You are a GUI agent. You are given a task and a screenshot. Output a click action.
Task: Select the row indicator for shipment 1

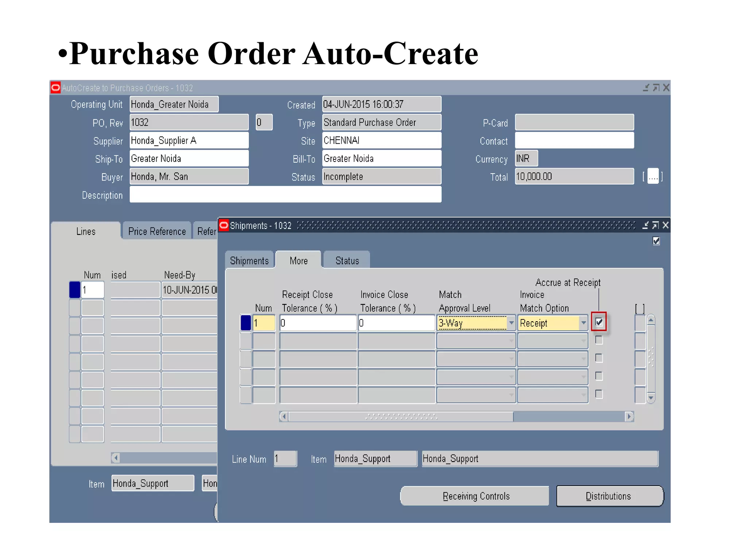click(x=246, y=323)
